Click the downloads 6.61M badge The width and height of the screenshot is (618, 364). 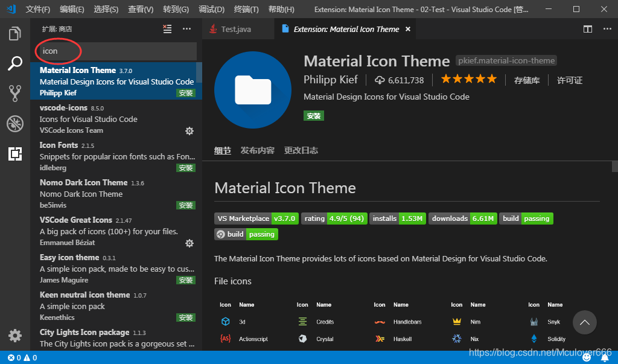point(463,219)
